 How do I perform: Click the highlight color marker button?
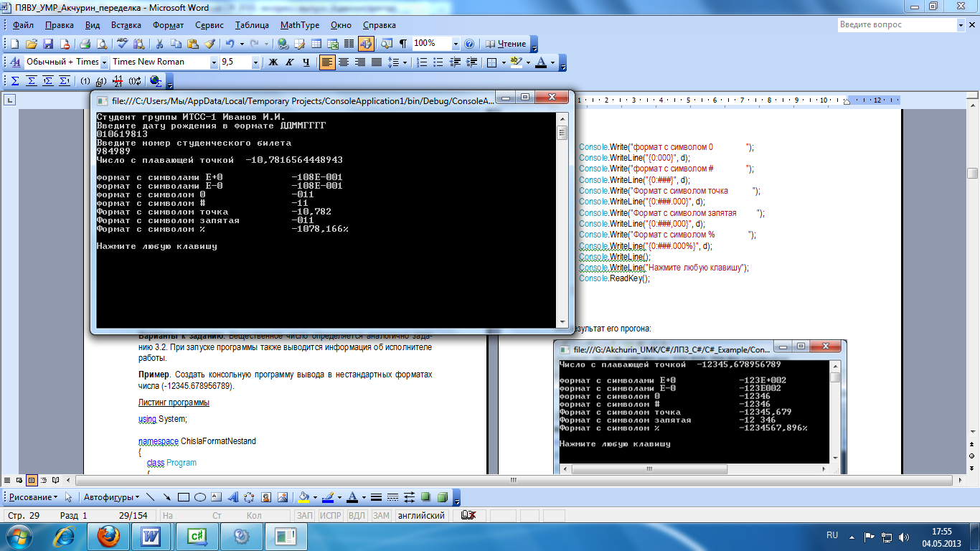(x=516, y=62)
